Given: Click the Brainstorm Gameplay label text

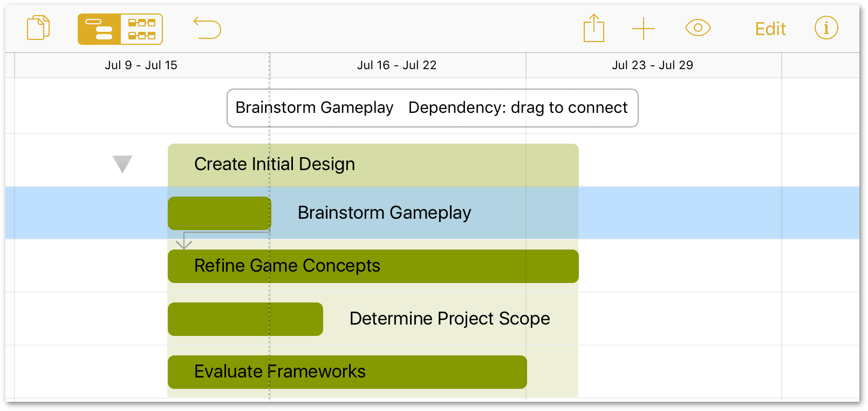Looking at the screenshot, I should (385, 213).
